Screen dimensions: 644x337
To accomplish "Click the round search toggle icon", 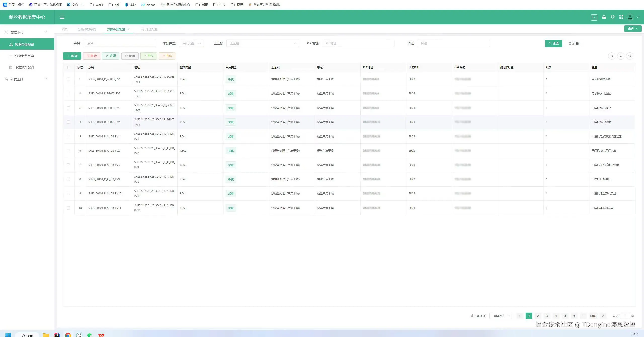I will [630, 56].
